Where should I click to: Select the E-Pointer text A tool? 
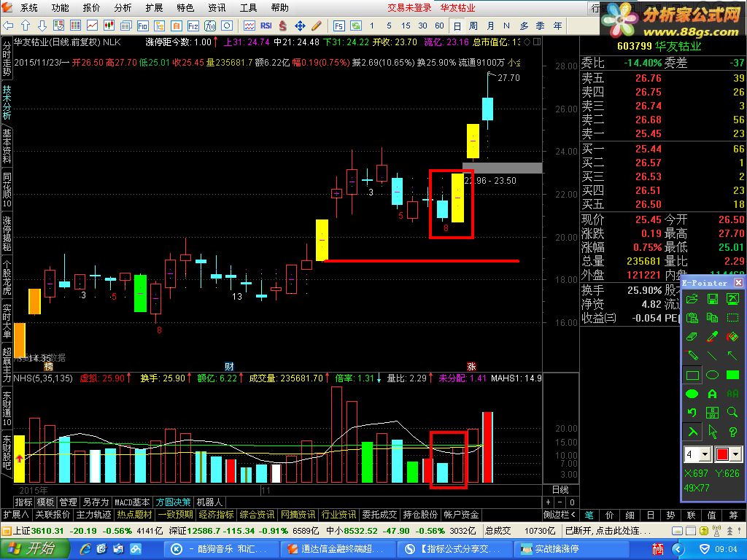click(x=713, y=394)
